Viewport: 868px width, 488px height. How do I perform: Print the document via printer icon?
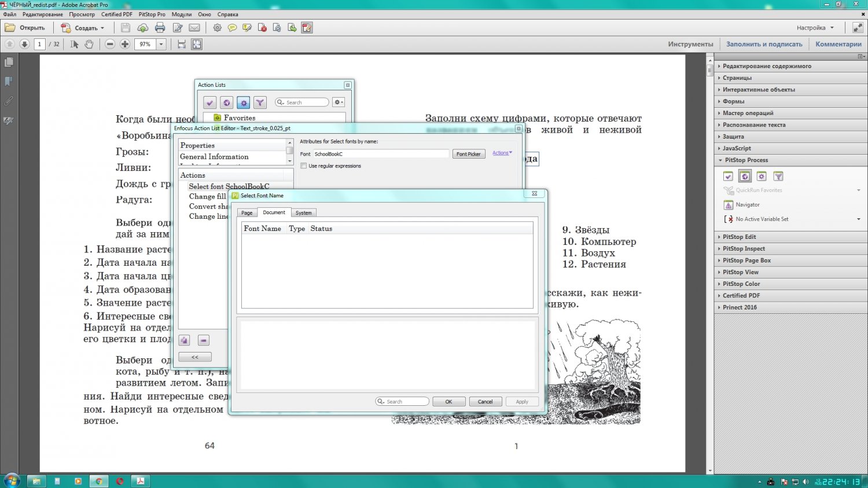point(160,28)
